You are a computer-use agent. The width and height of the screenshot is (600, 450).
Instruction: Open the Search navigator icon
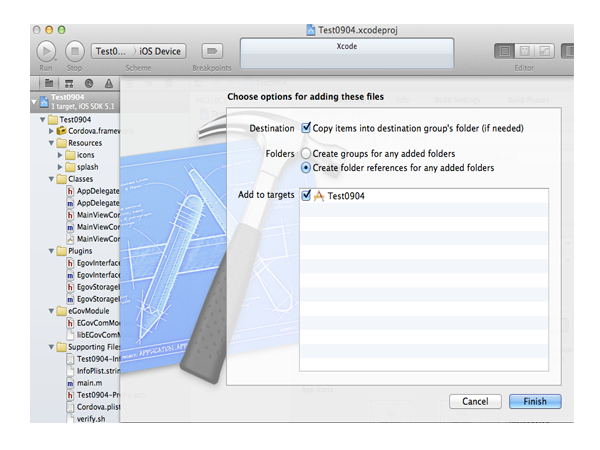pyautogui.click(x=89, y=83)
